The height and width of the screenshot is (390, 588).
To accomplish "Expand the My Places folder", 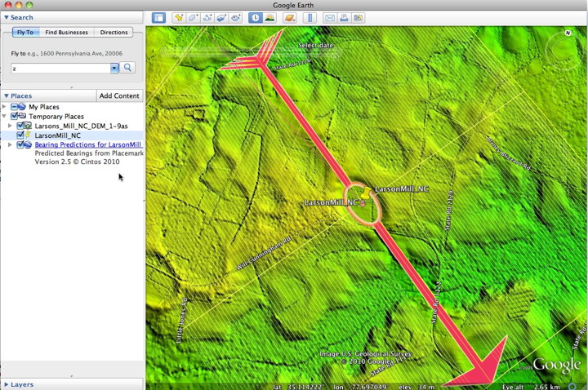I will tap(5, 107).
